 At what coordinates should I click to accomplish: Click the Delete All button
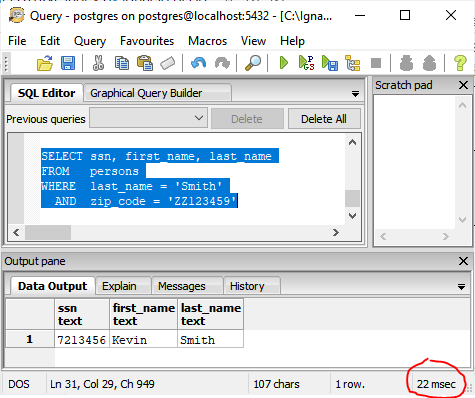click(324, 119)
